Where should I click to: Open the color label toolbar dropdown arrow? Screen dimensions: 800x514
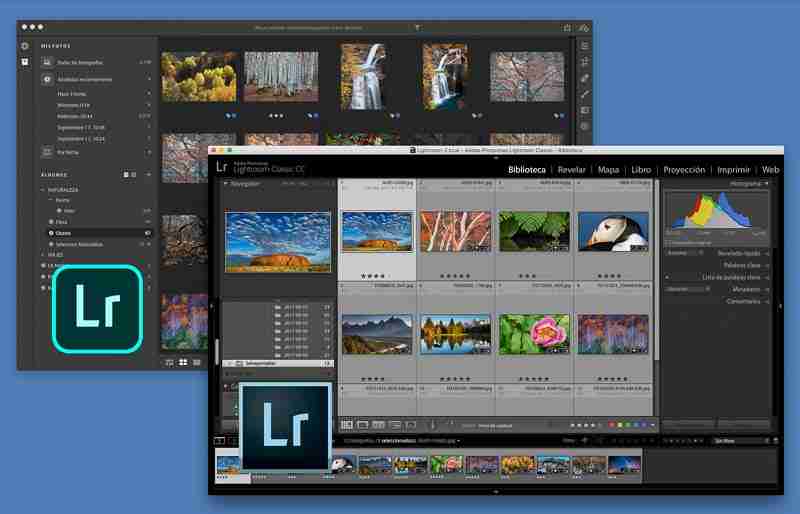pos(653,425)
